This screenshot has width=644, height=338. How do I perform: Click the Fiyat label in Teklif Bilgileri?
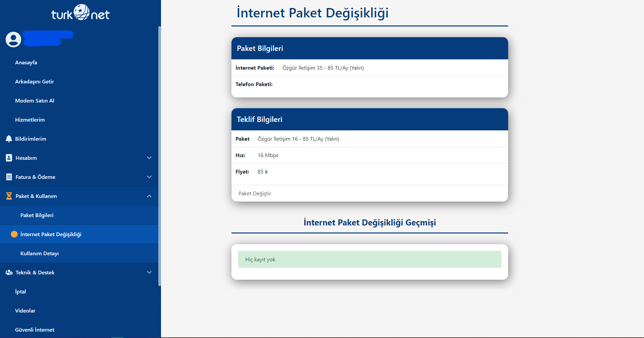pos(242,172)
